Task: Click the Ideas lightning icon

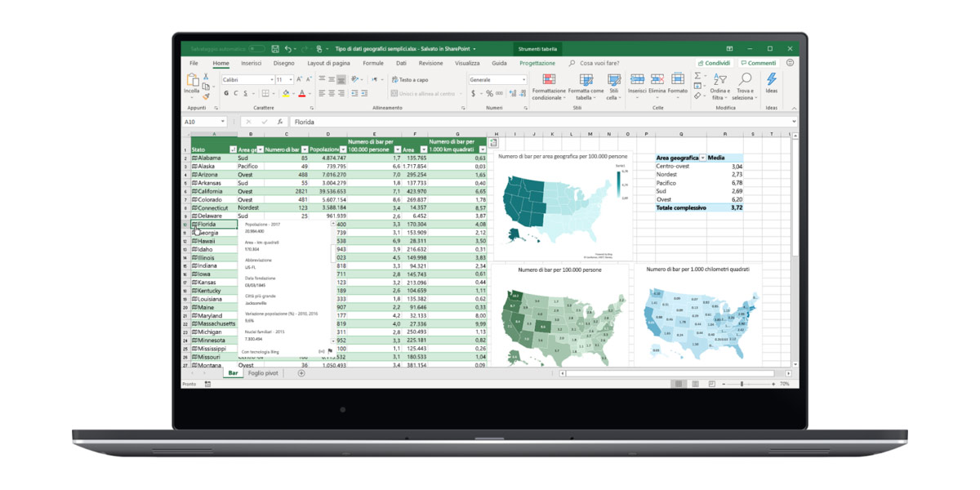Action: [772, 79]
